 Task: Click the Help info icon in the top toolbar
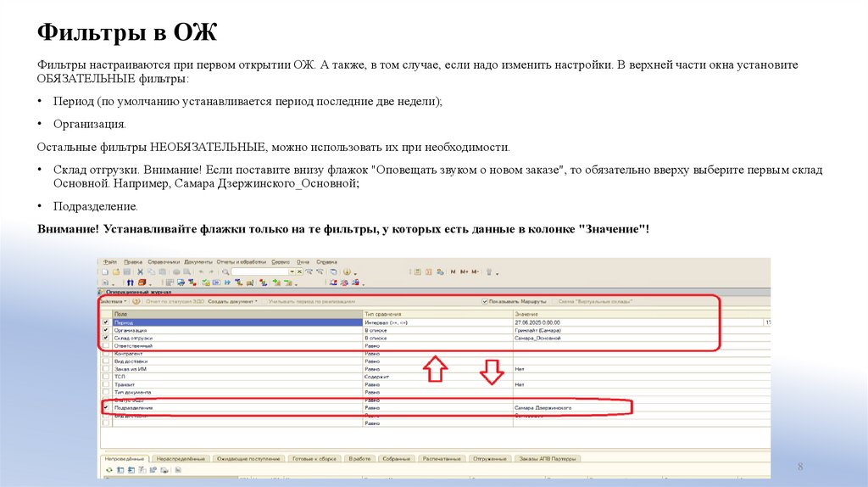pos(347,272)
